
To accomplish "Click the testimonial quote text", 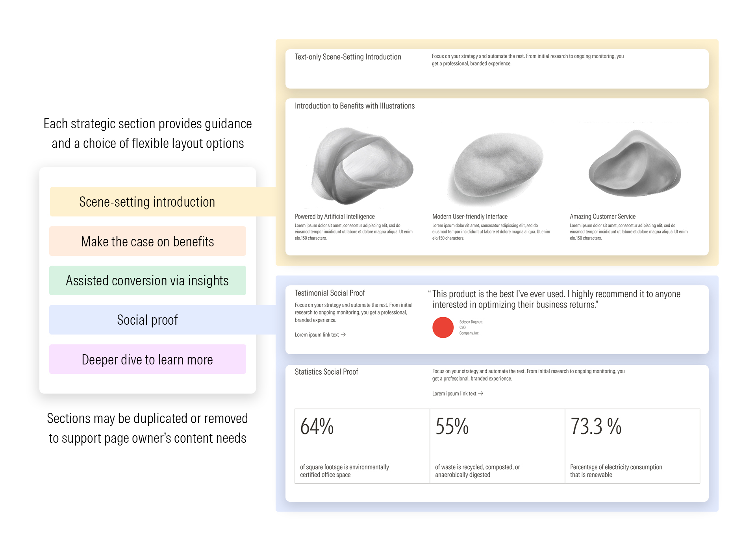I will click(556, 299).
